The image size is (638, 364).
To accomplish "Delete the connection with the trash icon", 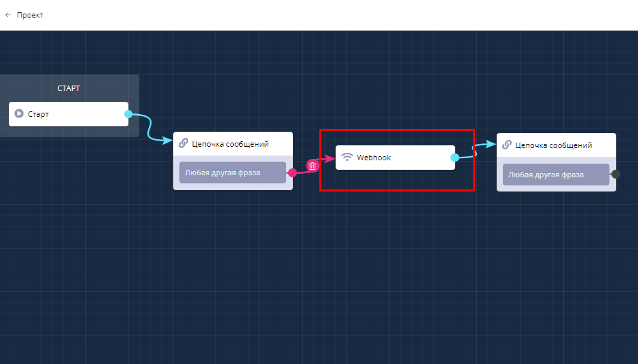I will pyautogui.click(x=313, y=166).
